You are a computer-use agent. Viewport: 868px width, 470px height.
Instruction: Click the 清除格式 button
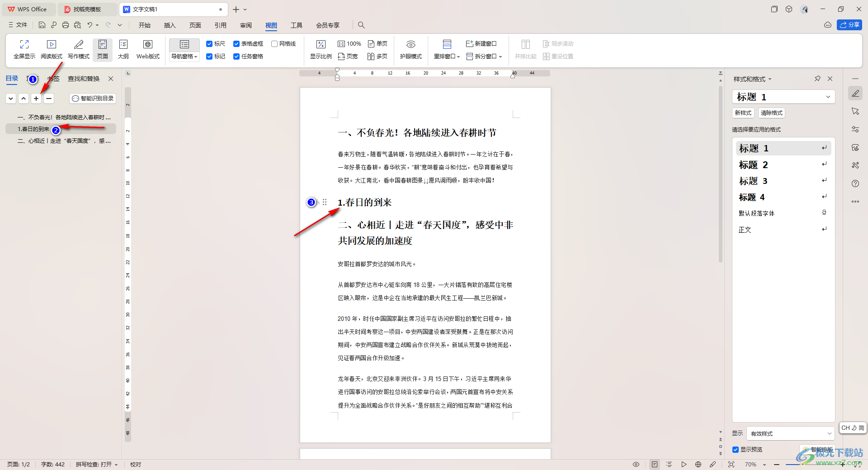click(771, 113)
